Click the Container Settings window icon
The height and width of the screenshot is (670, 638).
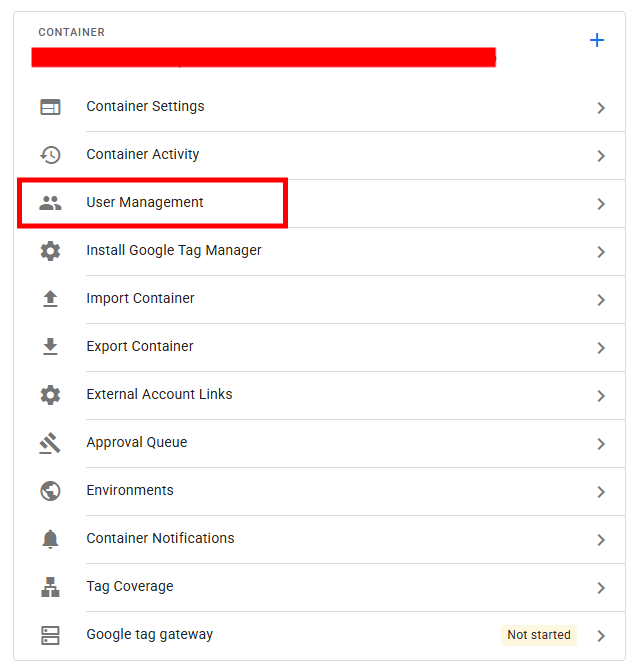point(50,107)
